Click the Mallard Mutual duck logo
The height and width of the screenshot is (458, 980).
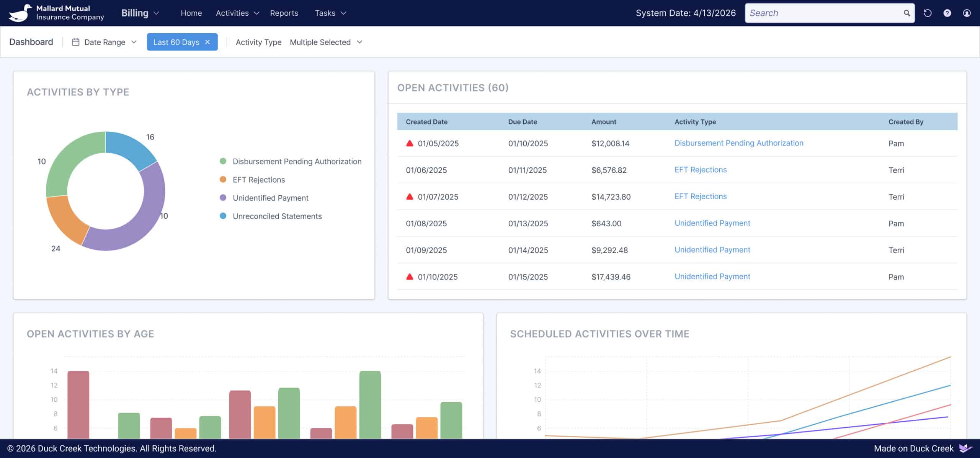pyautogui.click(x=20, y=13)
